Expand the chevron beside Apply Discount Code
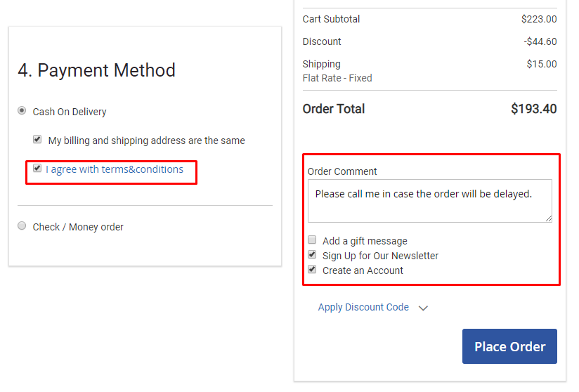 (x=423, y=308)
